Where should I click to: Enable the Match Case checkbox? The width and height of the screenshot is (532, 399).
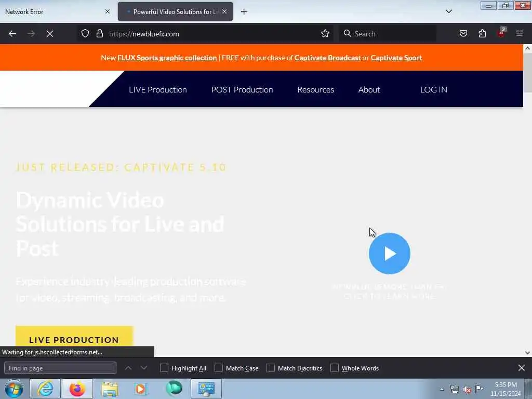click(219, 368)
